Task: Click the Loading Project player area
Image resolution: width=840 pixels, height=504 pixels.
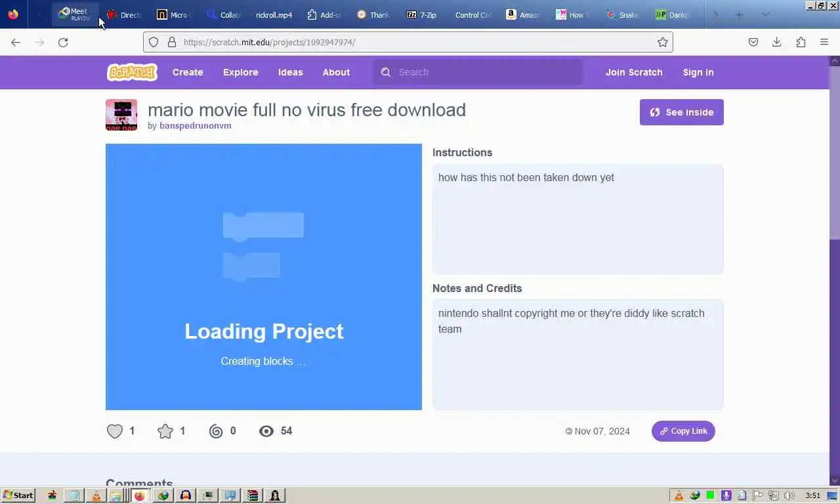Action: (x=264, y=277)
